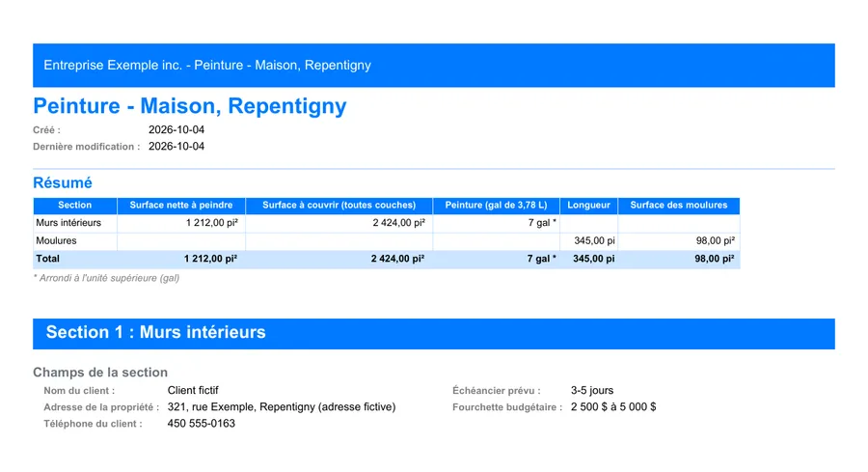Screen dimensions: 868x472
Task: Click the 'Longueur' column header
Action: 588,205
